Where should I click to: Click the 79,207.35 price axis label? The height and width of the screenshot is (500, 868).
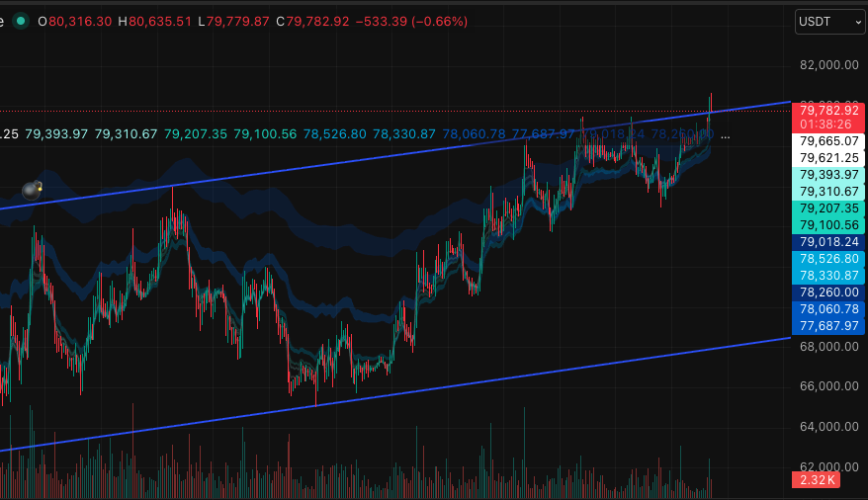pyautogui.click(x=828, y=208)
